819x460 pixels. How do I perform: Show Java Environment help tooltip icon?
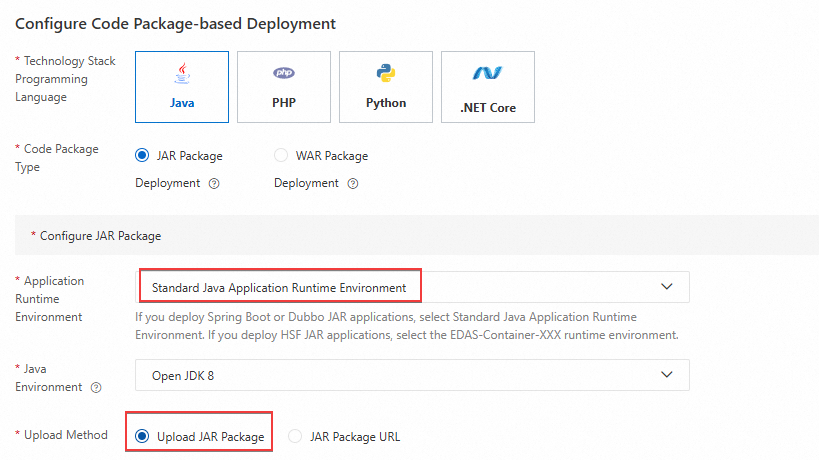(96, 388)
